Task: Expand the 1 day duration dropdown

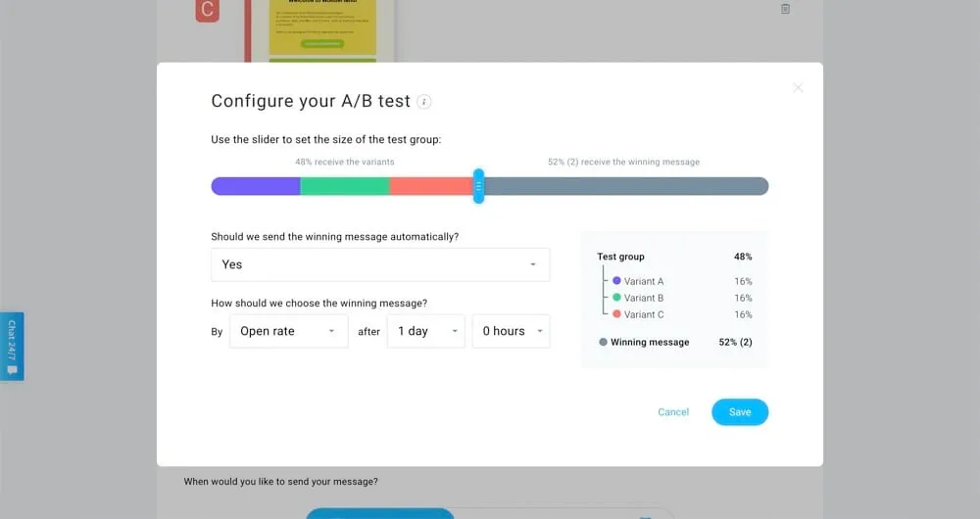Action: click(425, 331)
